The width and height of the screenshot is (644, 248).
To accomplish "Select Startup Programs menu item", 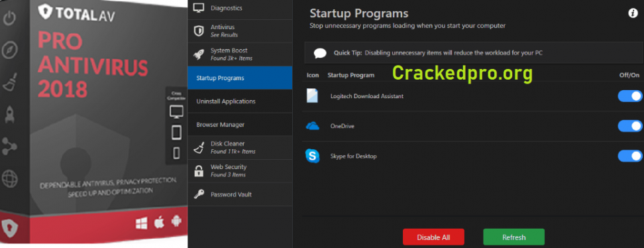I will point(240,78).
